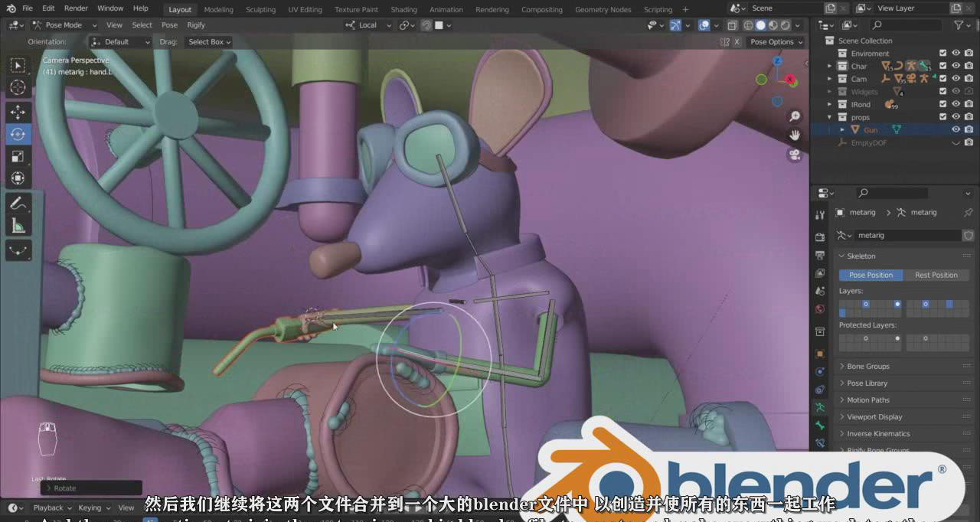Open the Render properties tab

[x=820, y=237]
